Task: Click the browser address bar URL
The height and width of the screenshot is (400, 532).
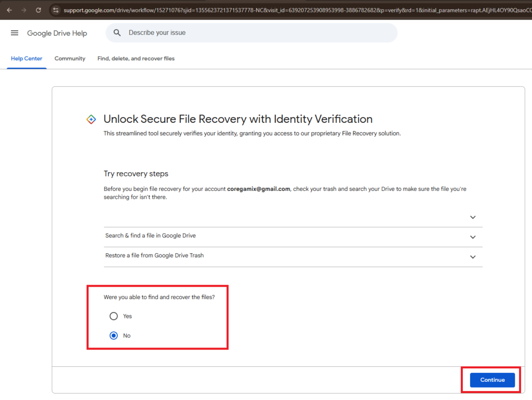Action: point(297,10)
